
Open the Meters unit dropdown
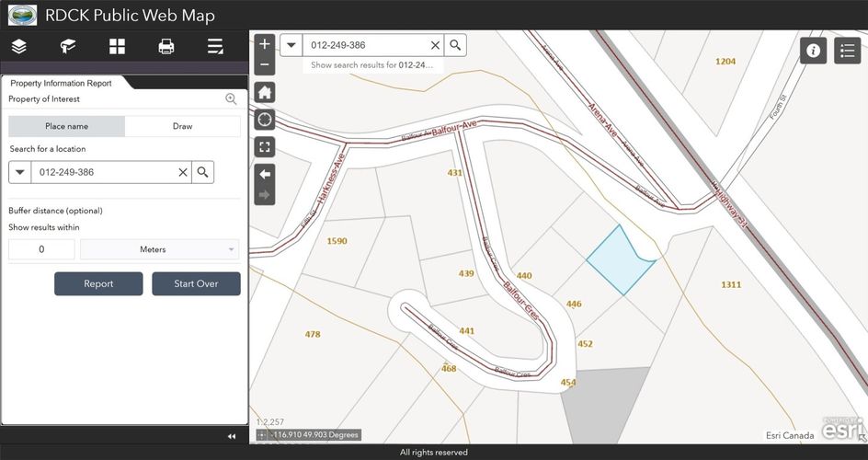pos(159,249)
